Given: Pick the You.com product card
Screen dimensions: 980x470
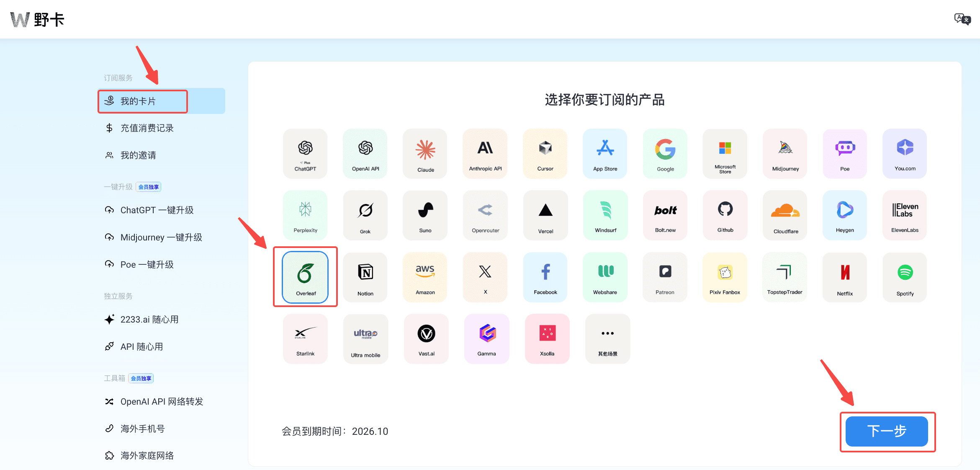Looking at the screenshot, I should [905, 153].
